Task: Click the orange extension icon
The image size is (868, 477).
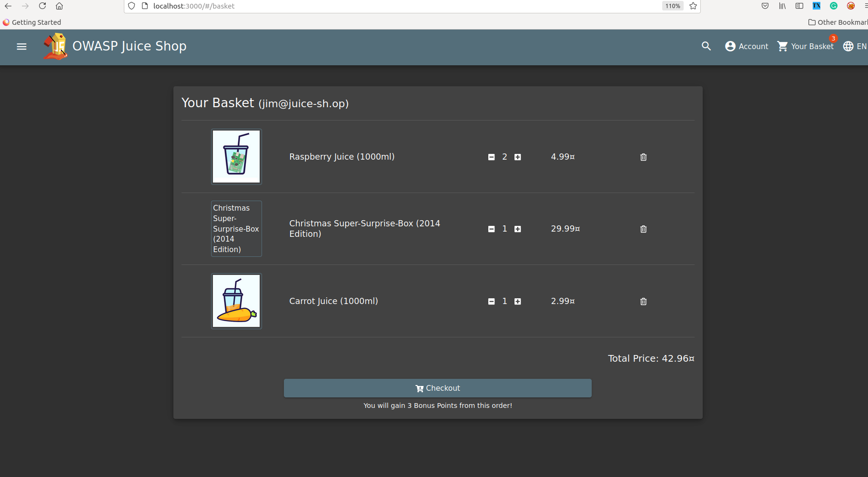Action: coord(851,6)
